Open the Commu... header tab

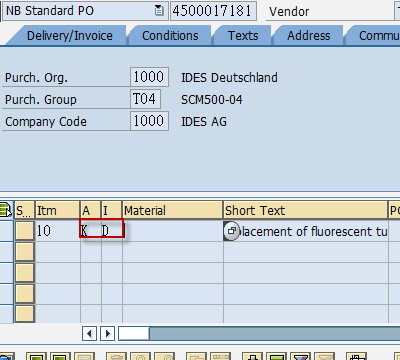pos(374,36)
